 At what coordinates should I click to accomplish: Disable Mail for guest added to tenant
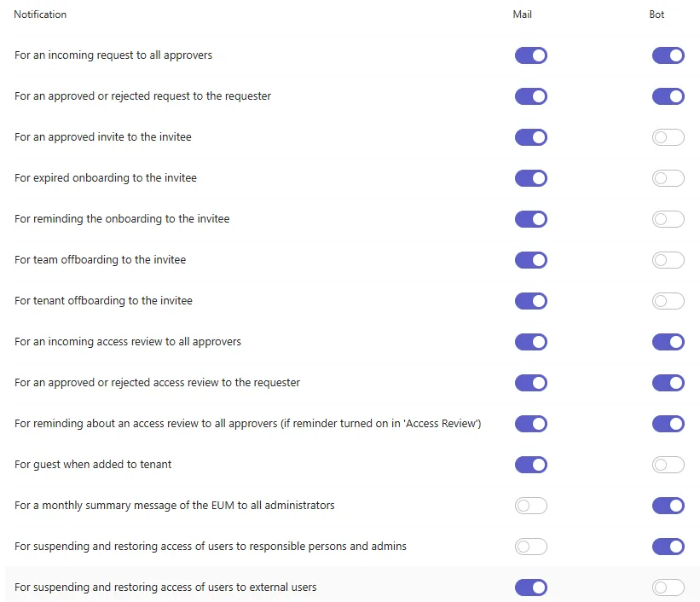[x=531, y=465]
